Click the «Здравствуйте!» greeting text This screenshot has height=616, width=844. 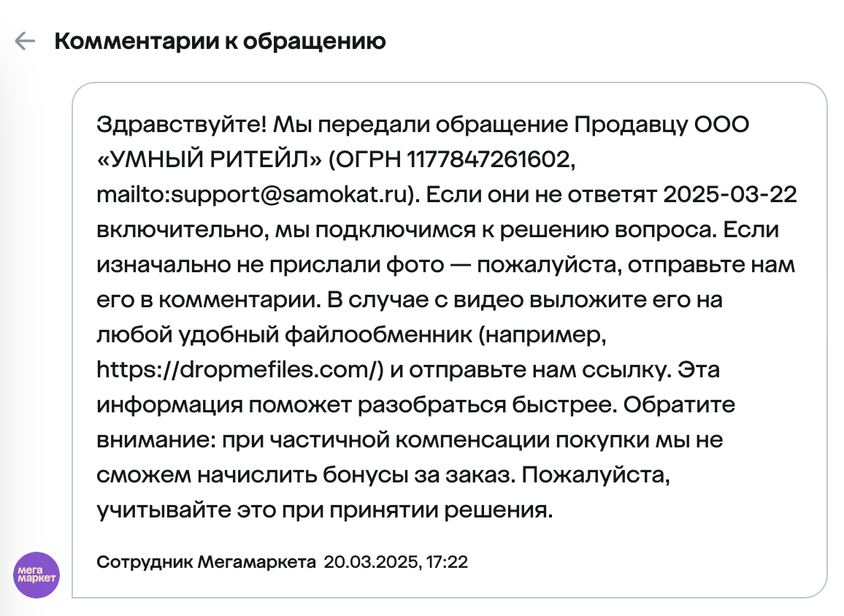[x=182, y=126]
